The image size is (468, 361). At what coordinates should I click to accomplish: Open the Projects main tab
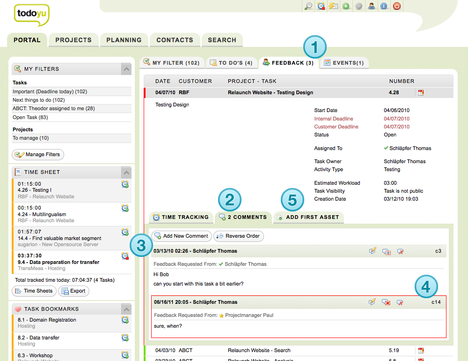tap(73, 40)
